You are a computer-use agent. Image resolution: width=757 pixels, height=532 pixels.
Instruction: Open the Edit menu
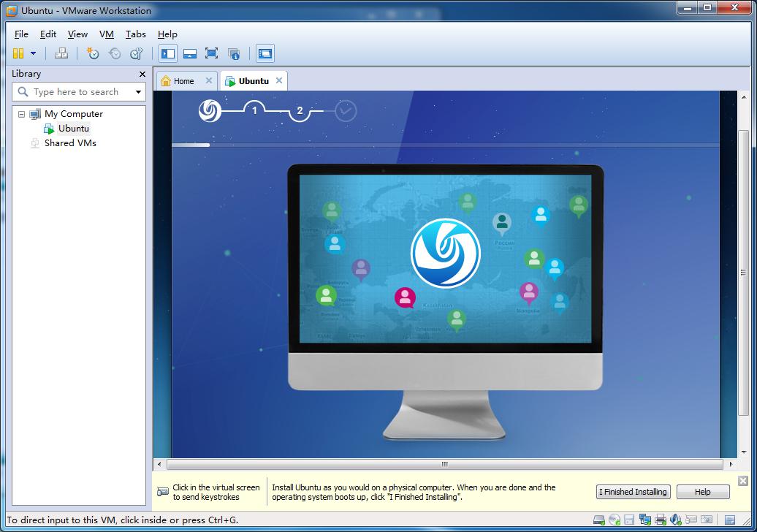(47, 34)
